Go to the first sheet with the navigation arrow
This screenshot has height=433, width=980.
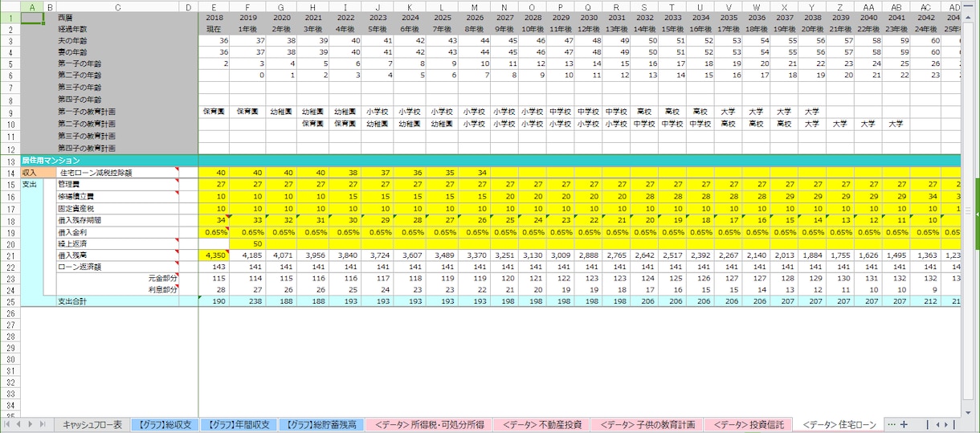click(8, 424)
